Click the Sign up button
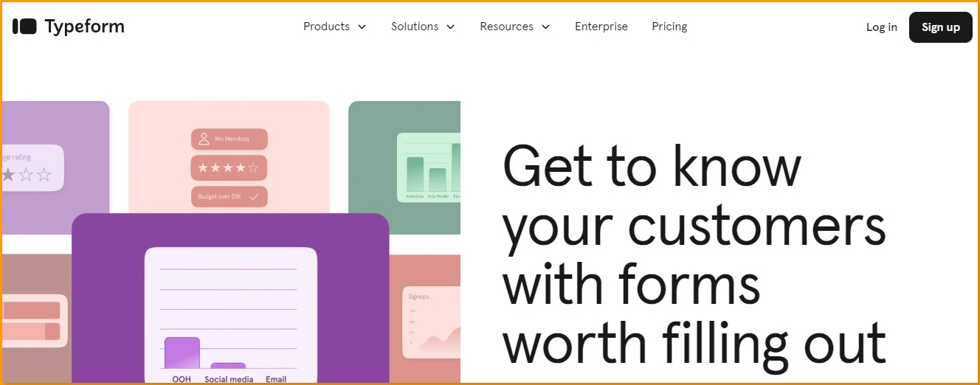Screen dimensions: 980x385 (941, 27)
